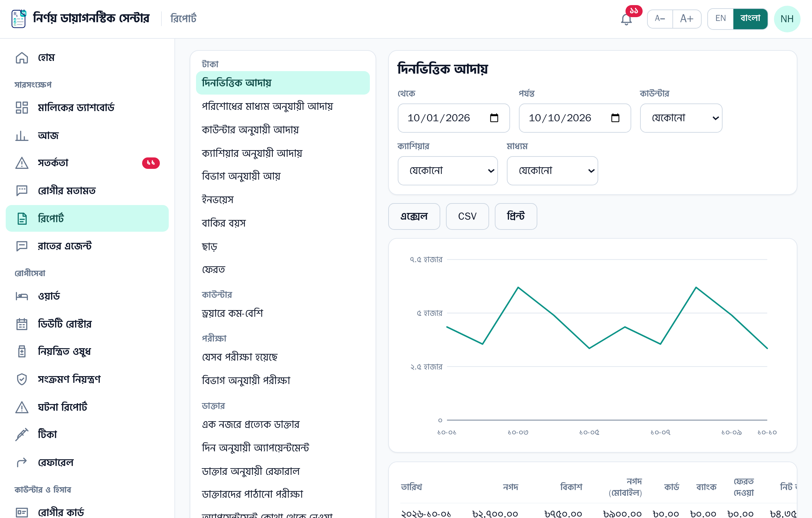
Task: Click the থেকে date input field
Action: coord(454,118)
